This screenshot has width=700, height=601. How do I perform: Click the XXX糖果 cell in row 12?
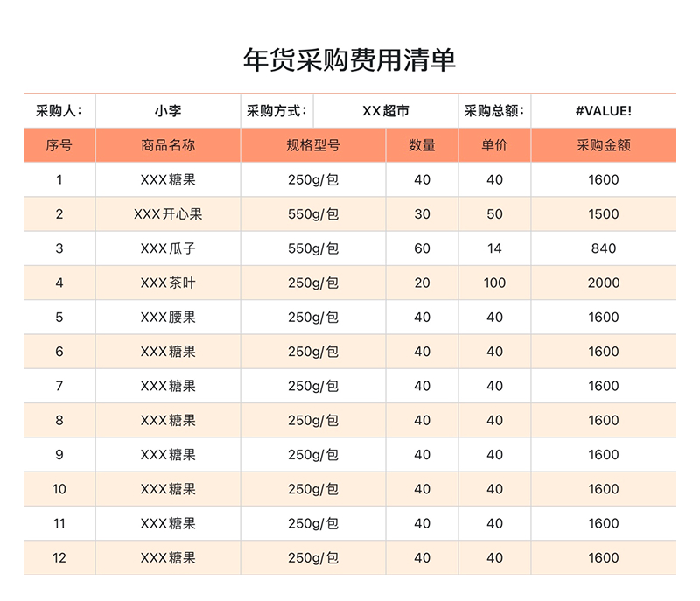click(168, 558)
